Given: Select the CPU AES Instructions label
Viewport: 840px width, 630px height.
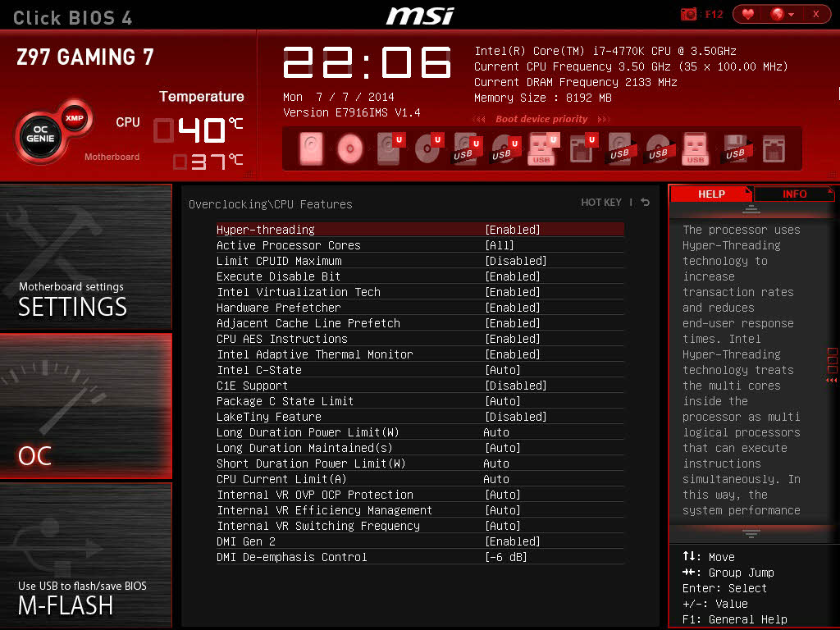Looking at the screenshot, I should point(282,339).
